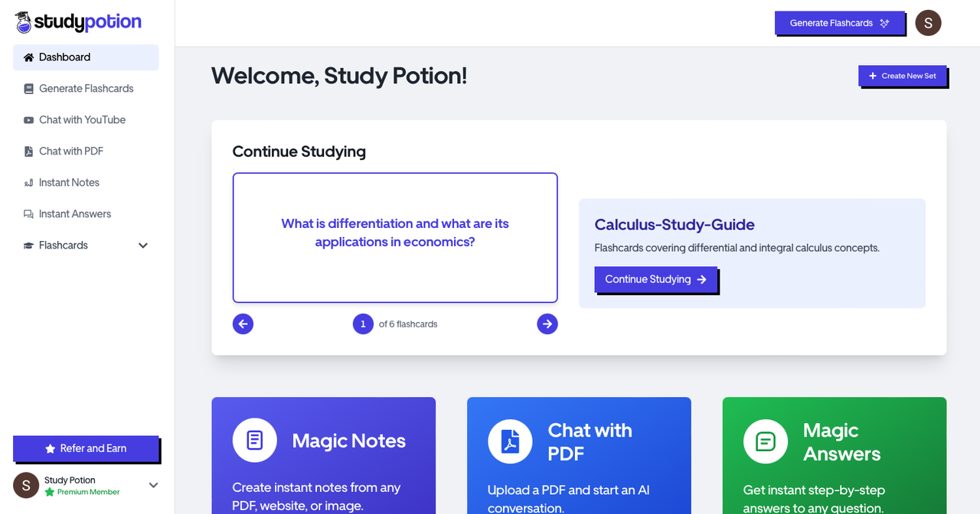
Task: Flip the differentiation flashcard
Action: (x=395, y=237)
